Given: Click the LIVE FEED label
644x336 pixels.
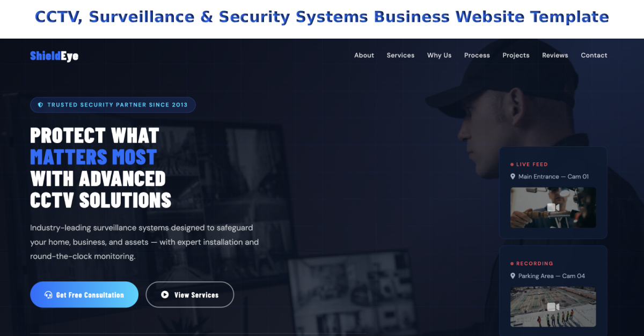Looking at the screenshot, I should 532,165.
